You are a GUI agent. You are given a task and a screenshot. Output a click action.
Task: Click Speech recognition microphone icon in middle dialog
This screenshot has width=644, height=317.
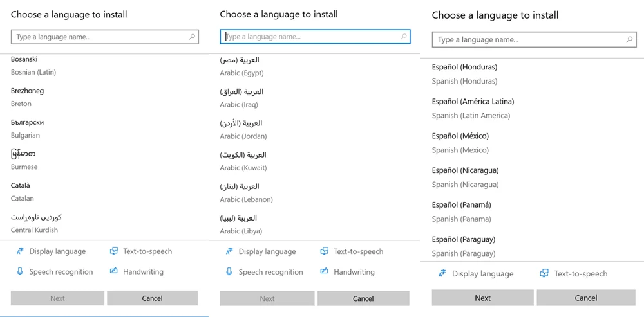(229, 271)
